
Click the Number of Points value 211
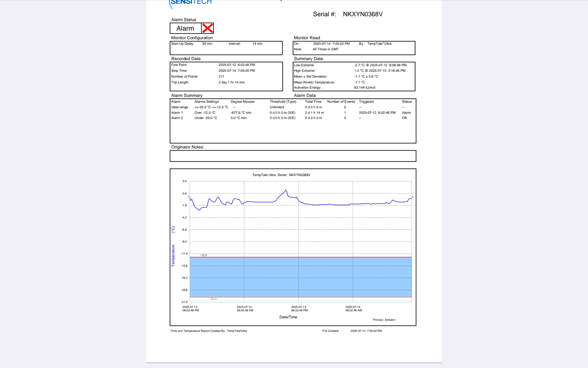pos(221,76)
